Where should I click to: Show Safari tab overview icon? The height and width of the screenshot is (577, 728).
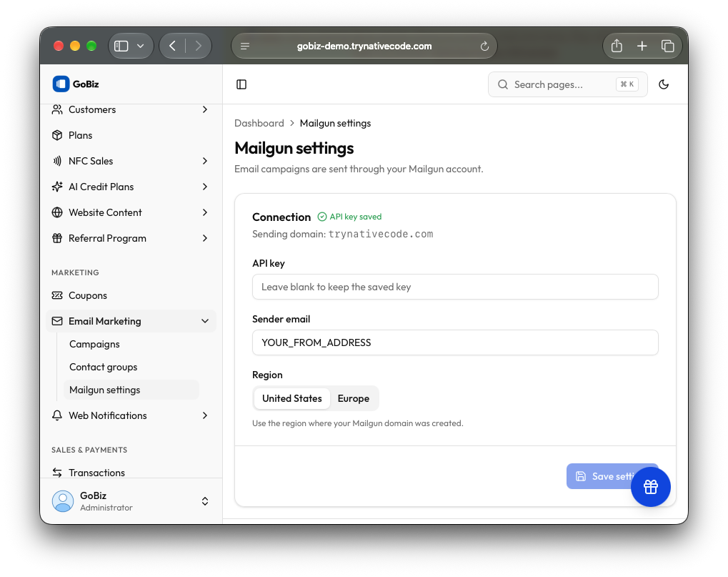668,46
